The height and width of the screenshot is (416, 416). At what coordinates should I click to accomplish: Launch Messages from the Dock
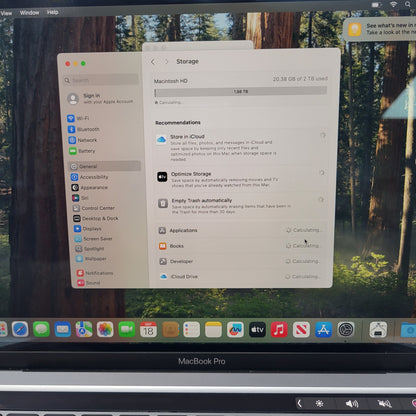[x=41, y=330]
